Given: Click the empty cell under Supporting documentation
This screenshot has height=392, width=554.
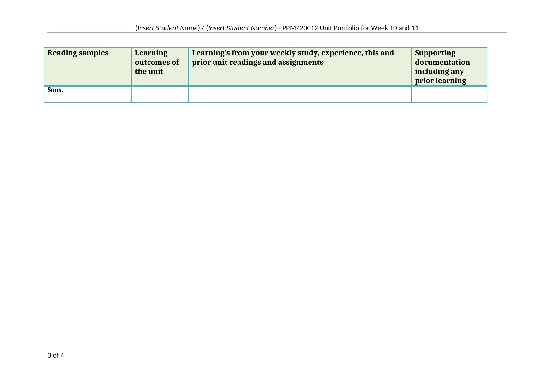Looking at the screenshot, I should (x=449, y=94).
